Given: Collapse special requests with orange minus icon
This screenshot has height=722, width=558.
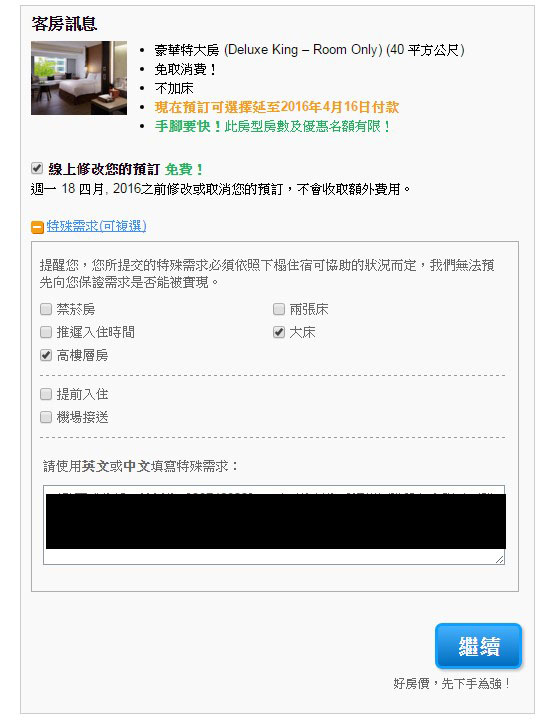Looking at the screenshot, I should pyautogui.click(x=37, y=227).
